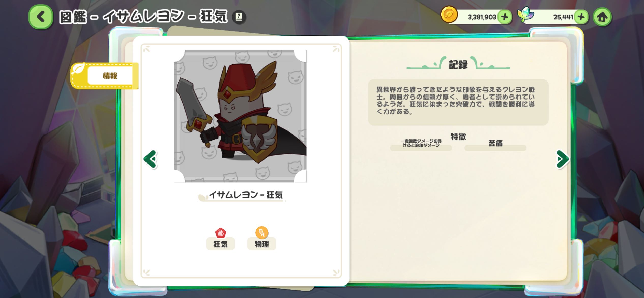
Task: Click the crystal flower gem icon
Action: (x=525, y=15)
